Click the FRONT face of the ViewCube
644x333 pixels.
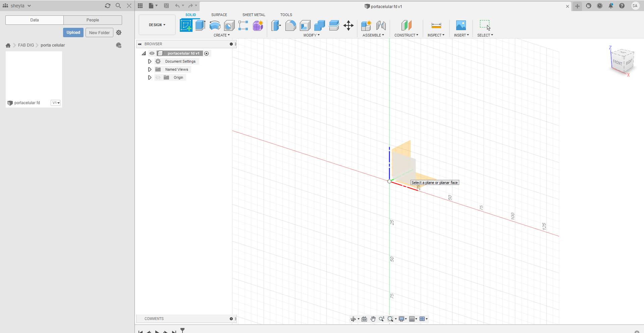[618, 62]
